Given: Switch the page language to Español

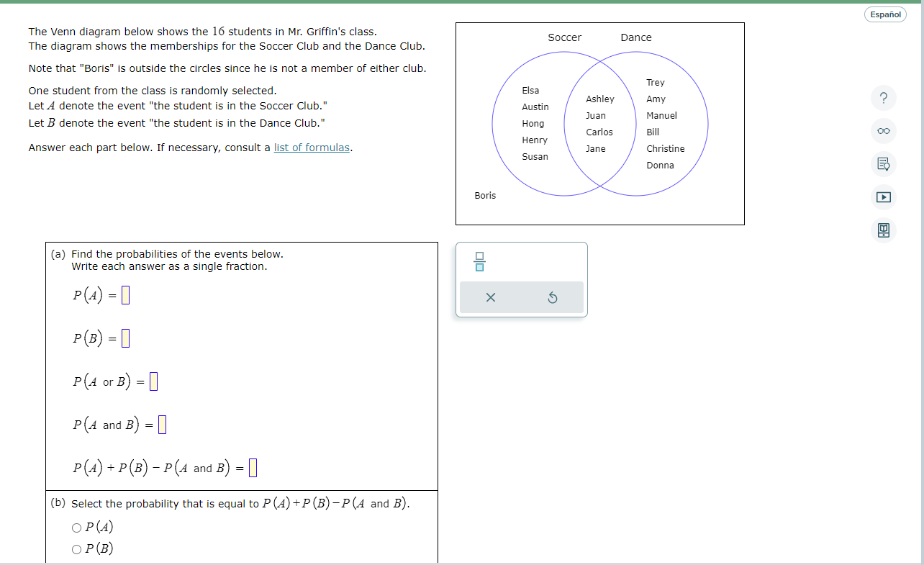Looking at the screenshot, I should (885, 14).
